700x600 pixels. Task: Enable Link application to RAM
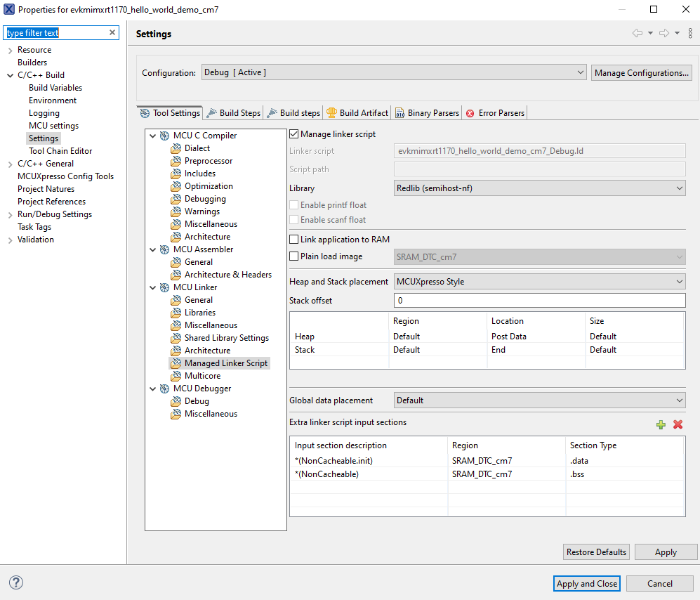tap(293, 239)
